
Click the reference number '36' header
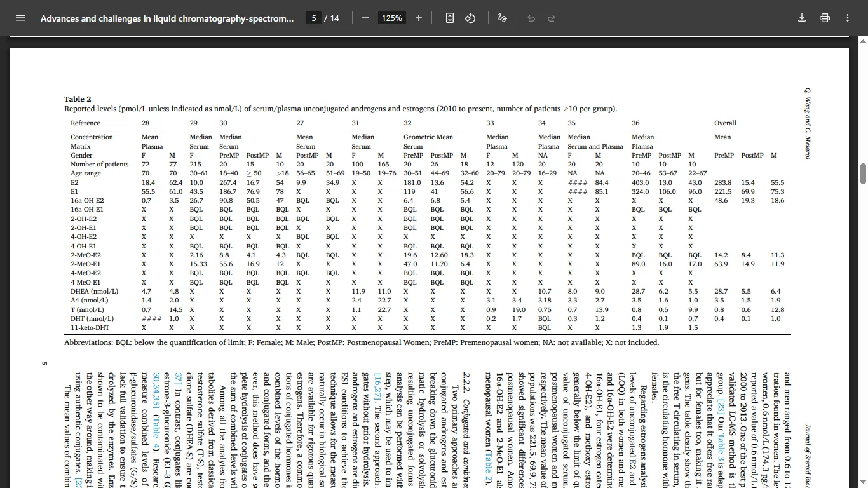(x=635, y=123)
